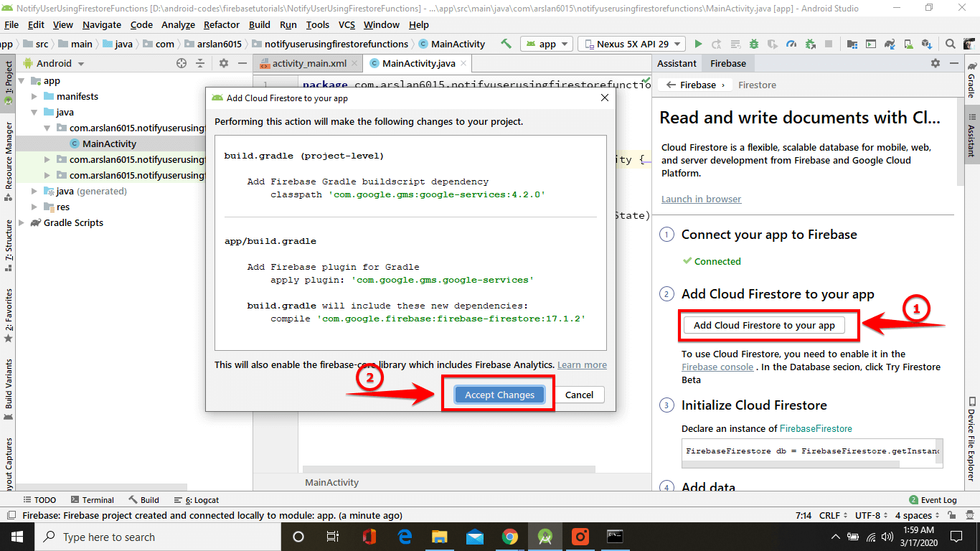This screenshot has width=980, height=551.
Task: Open the Profile app gauge icon
Action: click(x=791, y=44)
